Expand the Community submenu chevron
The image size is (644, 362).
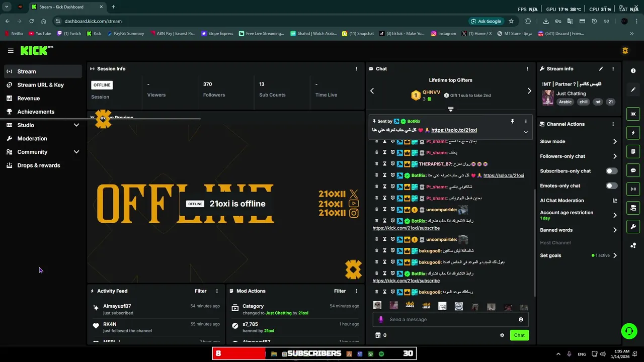pos(76,152)
